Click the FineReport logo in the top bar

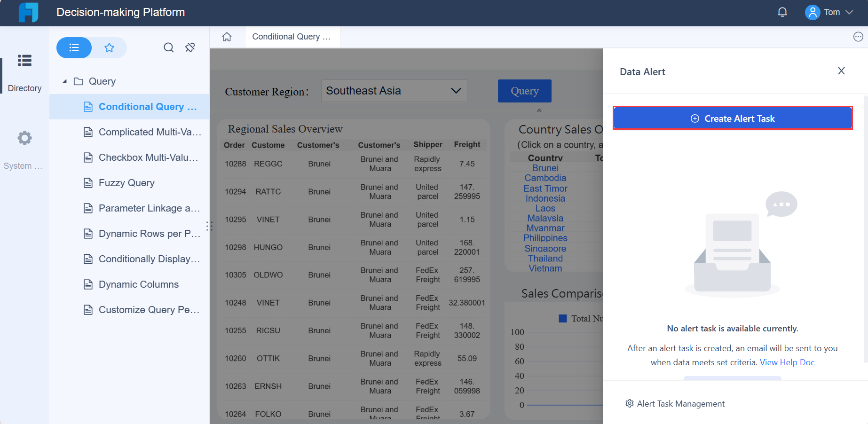(x=28, y=12)
